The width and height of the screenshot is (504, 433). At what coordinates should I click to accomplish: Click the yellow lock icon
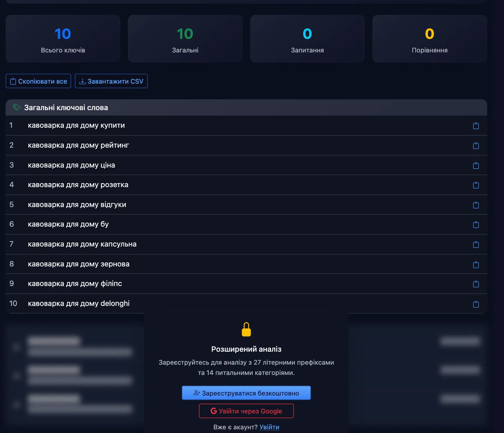tap(246, 329)
